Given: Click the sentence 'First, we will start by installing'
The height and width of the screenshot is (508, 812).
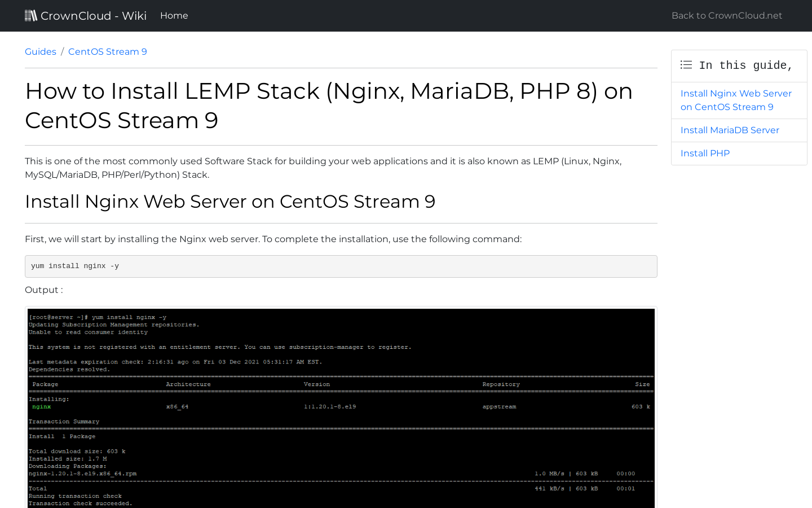Looking at the screenshot, I should [x=273, y=239].
